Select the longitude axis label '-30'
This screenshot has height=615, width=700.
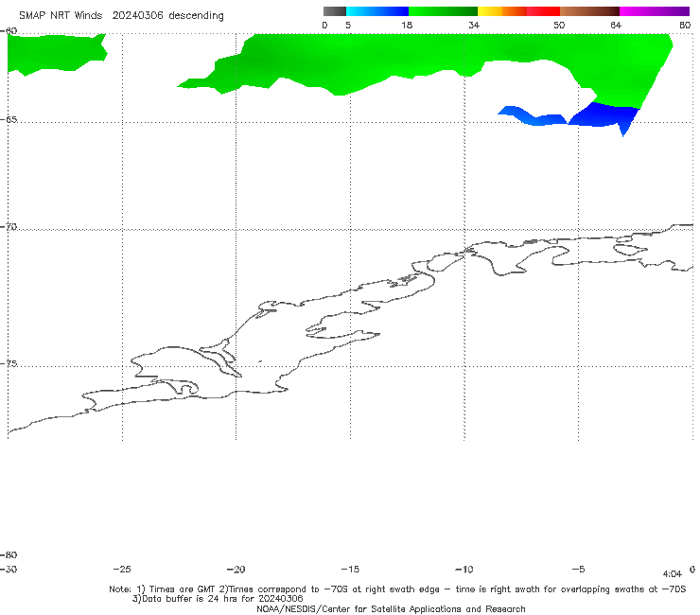(x=9, y=570)
